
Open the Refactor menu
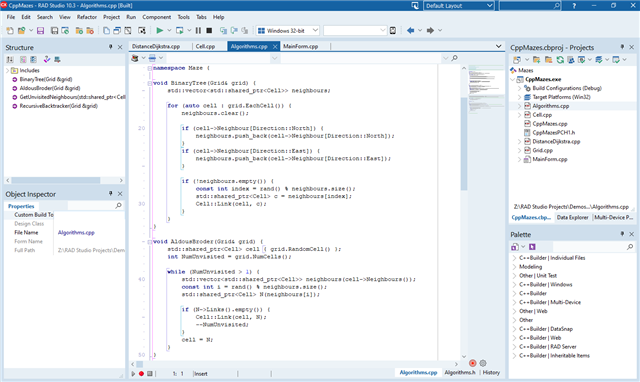(x=87, y=17)
